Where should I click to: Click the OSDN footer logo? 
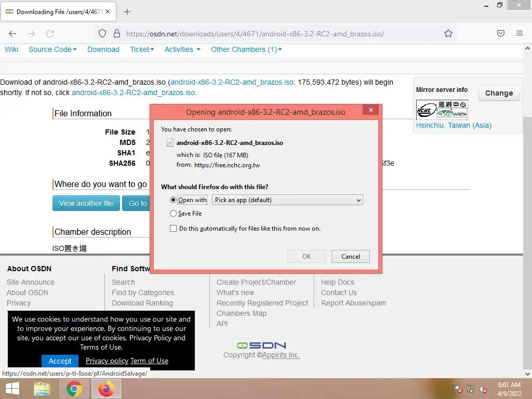coord(261,345)
